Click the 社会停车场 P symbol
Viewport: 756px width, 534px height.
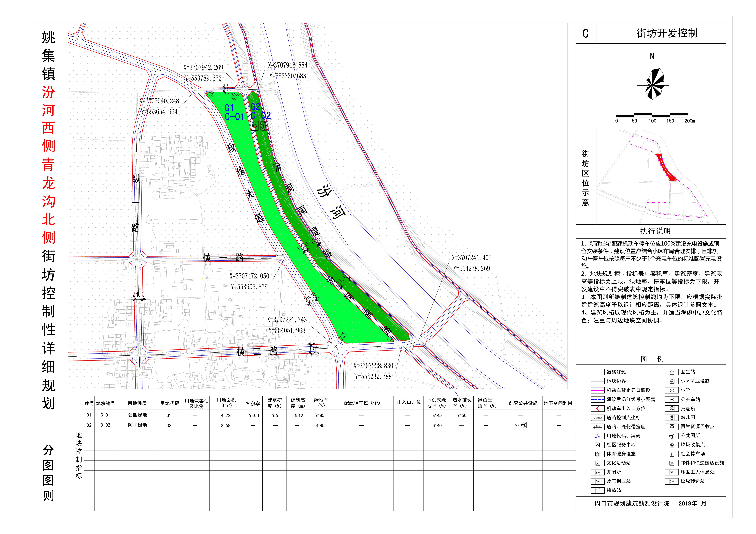[x=672, y=454]
